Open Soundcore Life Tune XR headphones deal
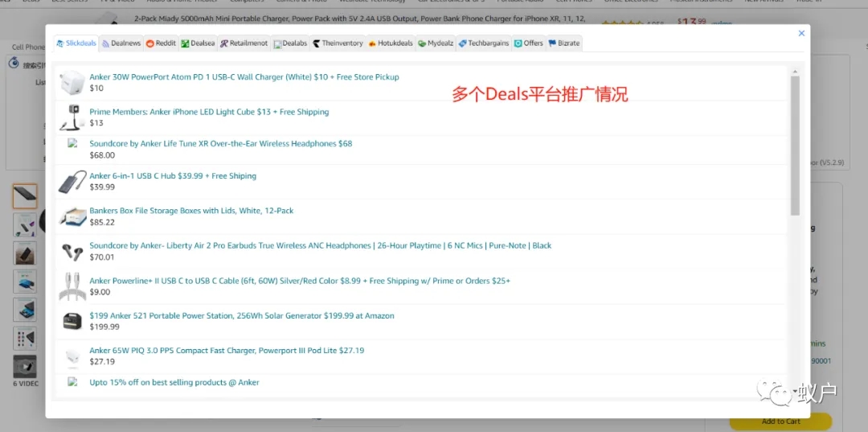Viewport: 868px width, 432px height. click(x=221, y=143)
